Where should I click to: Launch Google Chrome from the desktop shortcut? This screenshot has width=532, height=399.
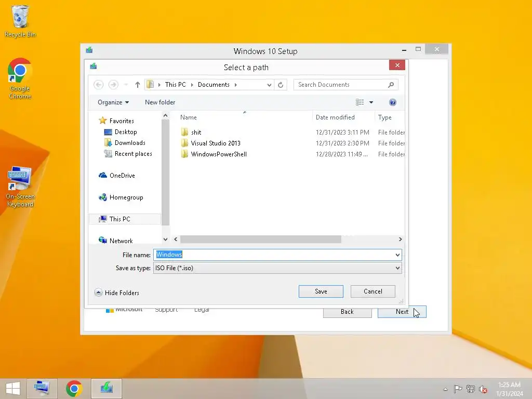point(20,78)
